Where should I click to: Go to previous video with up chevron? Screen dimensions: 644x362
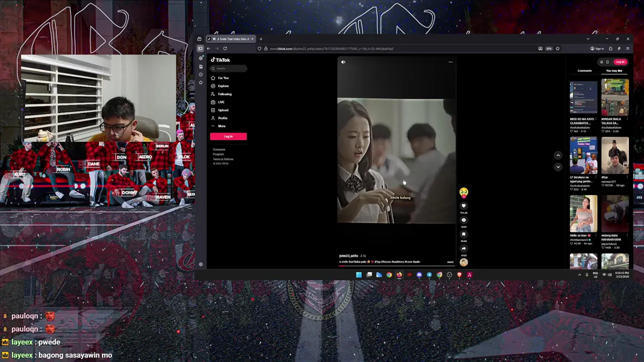tap(558, 155)
